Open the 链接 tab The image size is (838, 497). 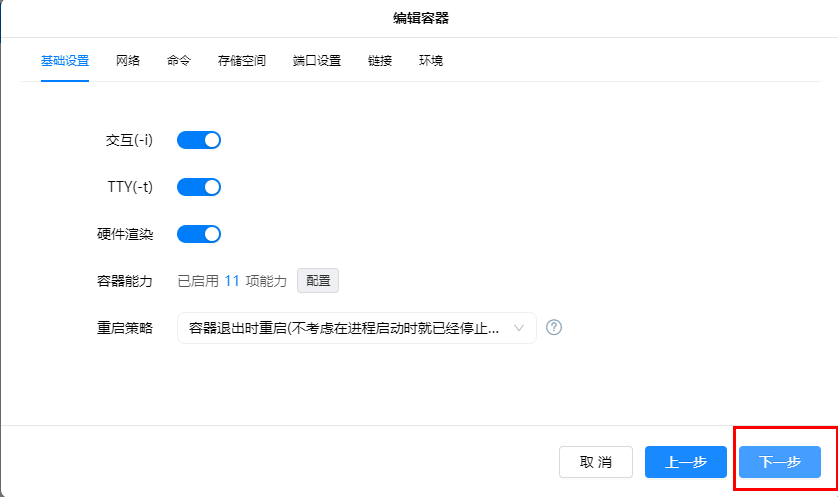click(x=380, y=61)
